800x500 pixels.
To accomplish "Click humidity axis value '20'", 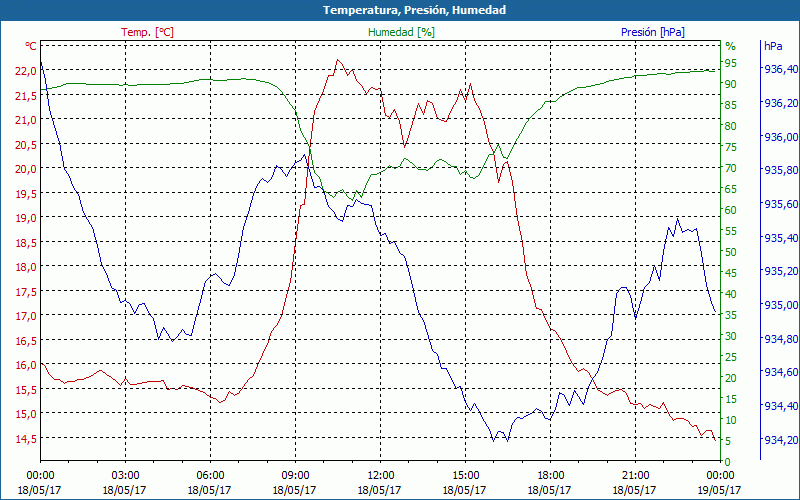I will pos(731,378).
